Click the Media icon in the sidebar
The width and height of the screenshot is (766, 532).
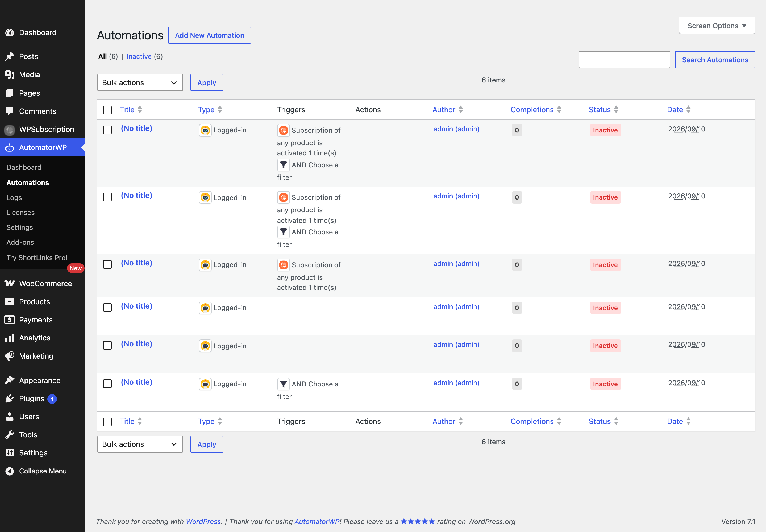coord(10,75)
